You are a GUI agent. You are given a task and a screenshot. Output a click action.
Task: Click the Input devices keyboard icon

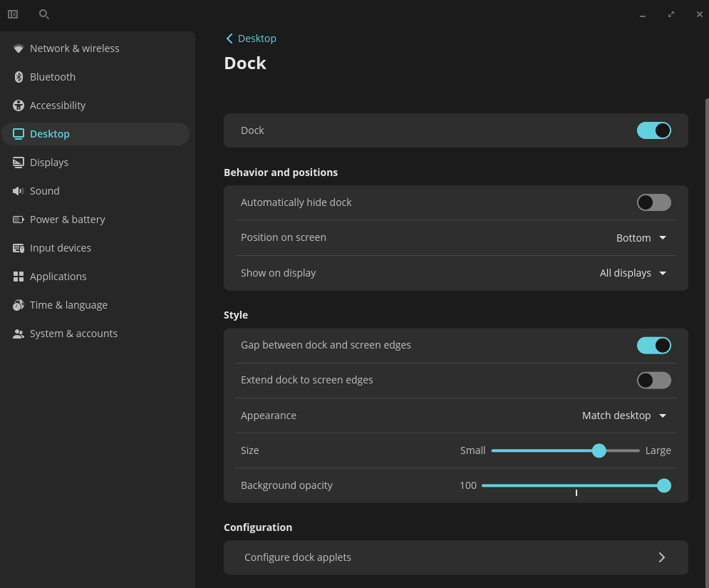(17, 247)
